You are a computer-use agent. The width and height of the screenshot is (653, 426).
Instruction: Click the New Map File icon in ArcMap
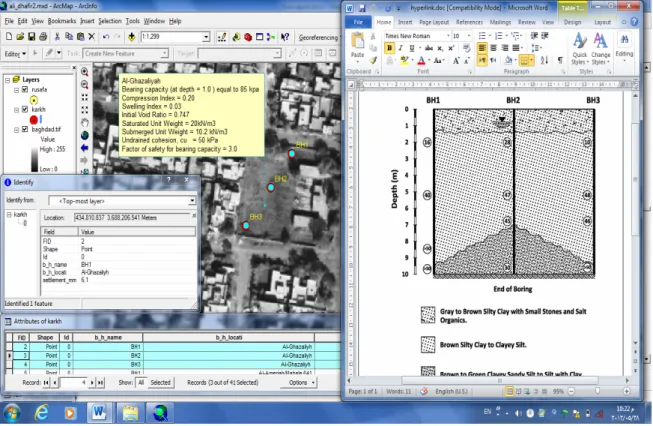pyautogui.click(x=9, y=37)
